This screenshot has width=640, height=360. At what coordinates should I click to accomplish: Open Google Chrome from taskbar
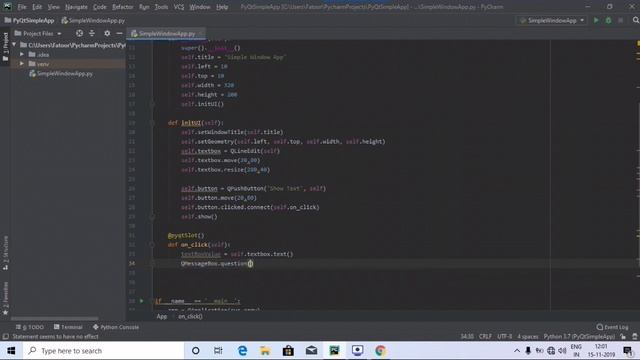click(380, 351)
